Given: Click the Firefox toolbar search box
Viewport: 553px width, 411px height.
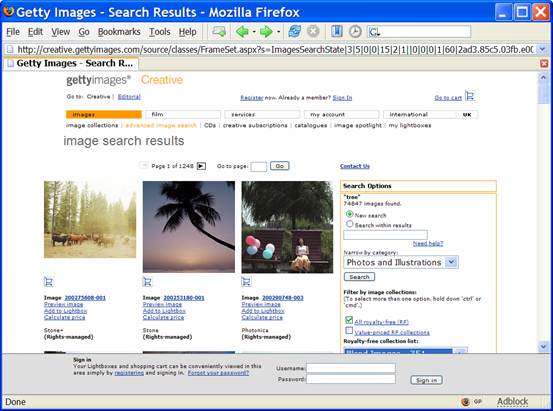Looking at the screenshot, I should [x=419, y=32].
